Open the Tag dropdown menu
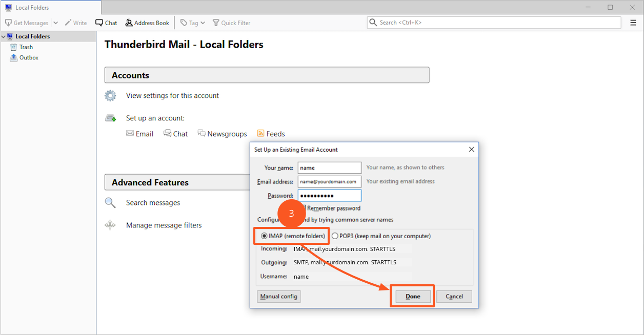 [193, 23]
